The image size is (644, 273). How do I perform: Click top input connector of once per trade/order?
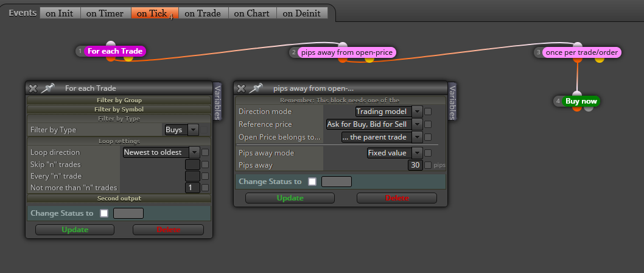[x=578, y=45]
